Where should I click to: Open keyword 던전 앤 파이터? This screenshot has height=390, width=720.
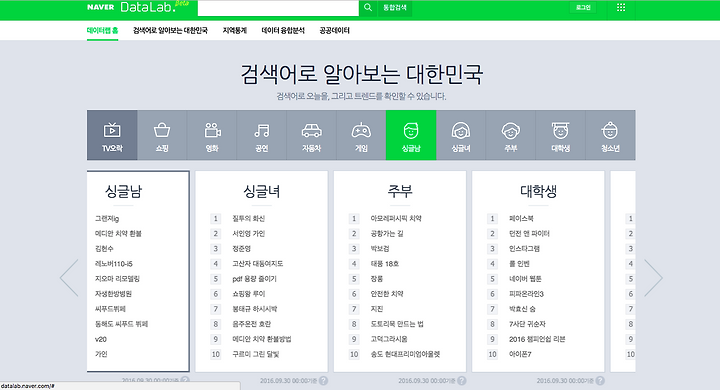[x=529, y=233]
